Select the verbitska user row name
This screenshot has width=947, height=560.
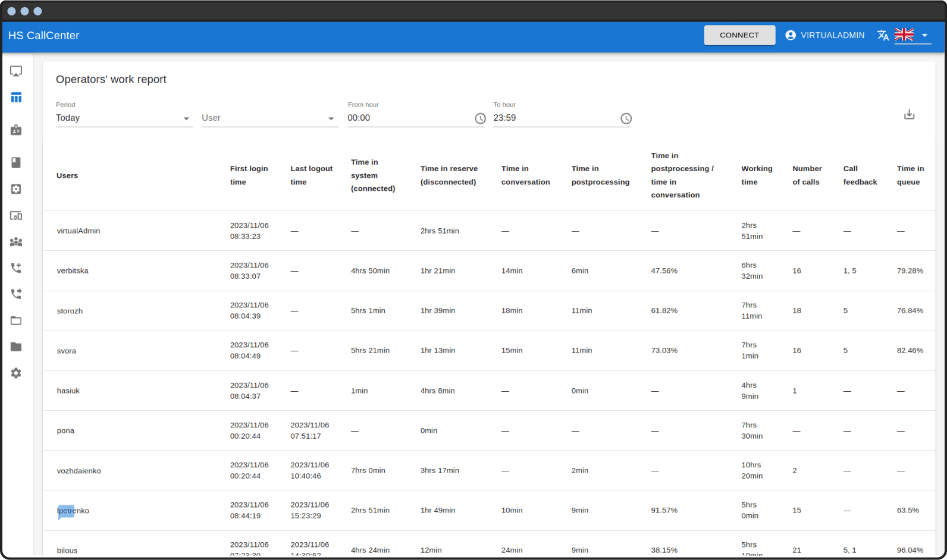pos(73,271)
